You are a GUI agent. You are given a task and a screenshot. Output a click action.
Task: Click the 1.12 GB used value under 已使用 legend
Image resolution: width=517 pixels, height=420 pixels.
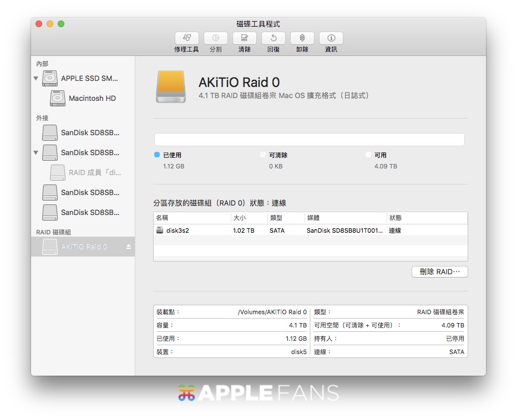[174, 166]
